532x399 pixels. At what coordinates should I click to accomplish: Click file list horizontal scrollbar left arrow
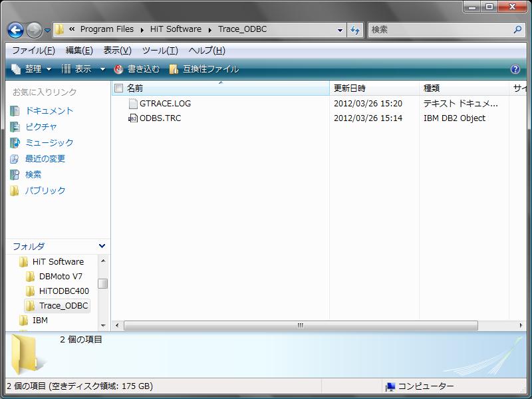[117, 325]
